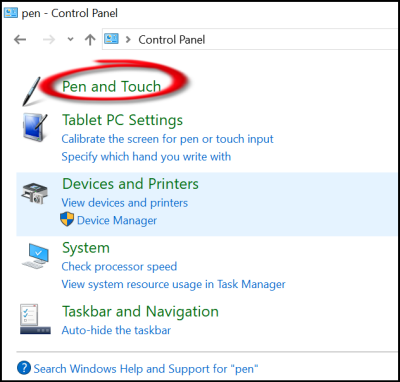
Task: Go up one level with up arrow
Action: 90,40
